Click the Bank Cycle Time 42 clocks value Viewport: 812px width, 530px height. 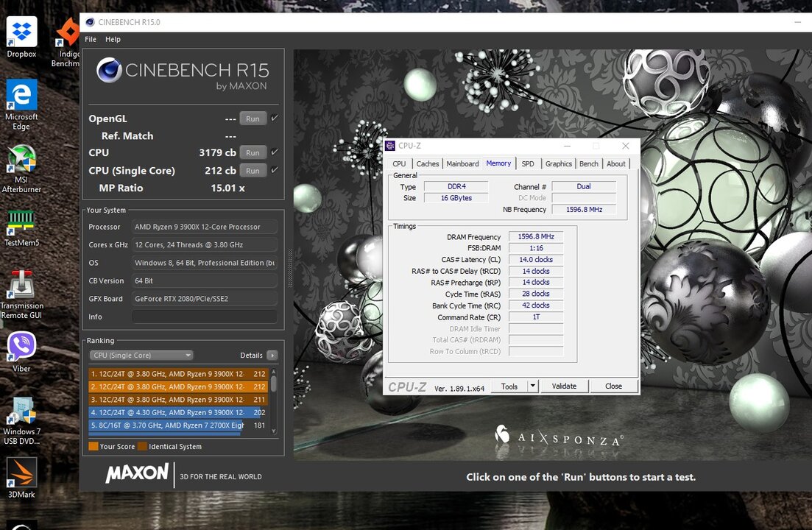point(536,305)
